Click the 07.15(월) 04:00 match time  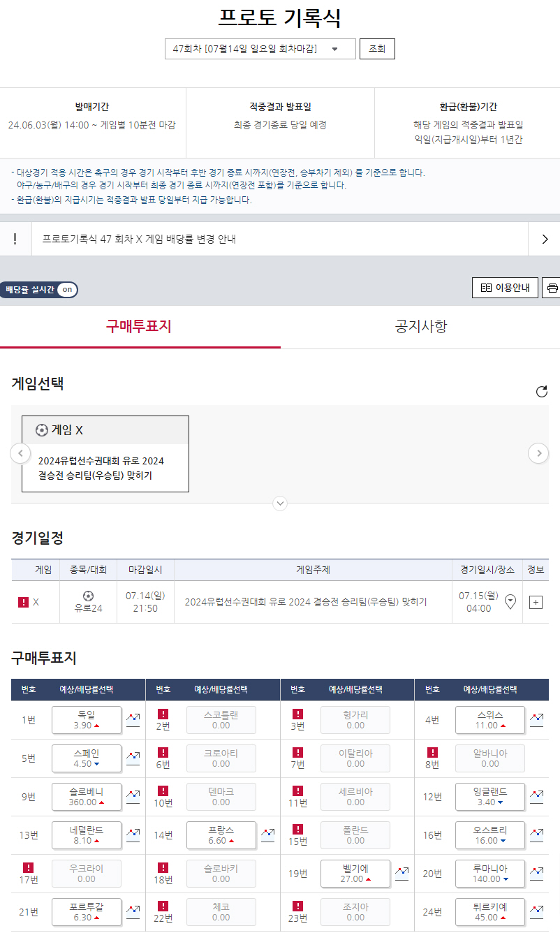478,602
